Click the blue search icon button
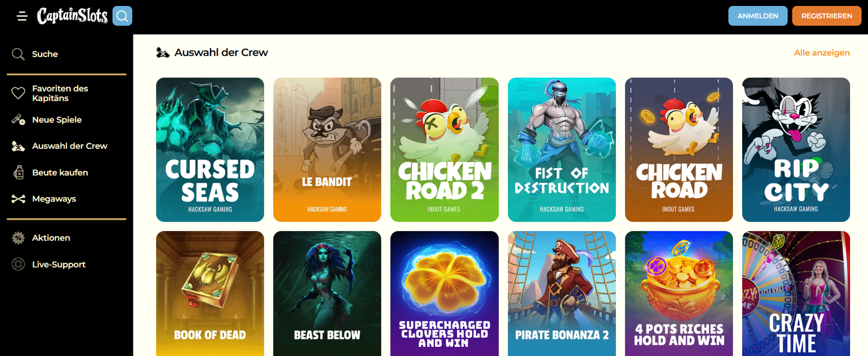The width and height of the screenshot is (868, 356). coord(123,16)
